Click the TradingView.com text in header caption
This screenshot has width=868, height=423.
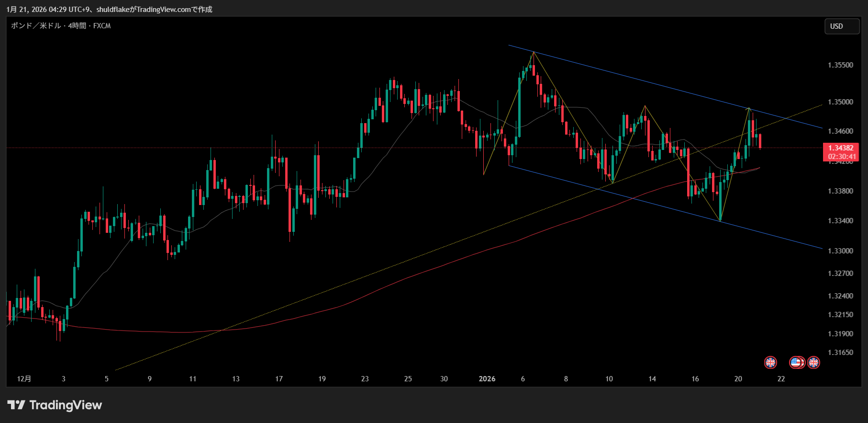point(164,10)
